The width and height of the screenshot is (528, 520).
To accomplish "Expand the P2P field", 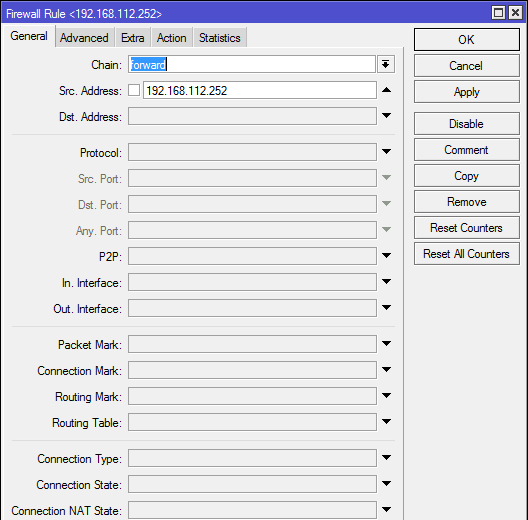I will [x=387, y=255].
